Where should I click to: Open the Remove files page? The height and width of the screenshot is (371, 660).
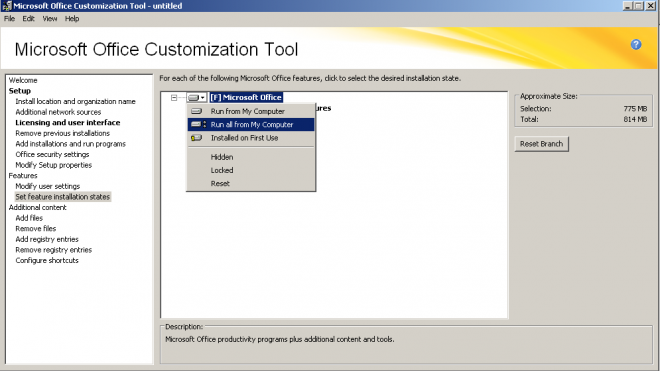pos(36,229)
